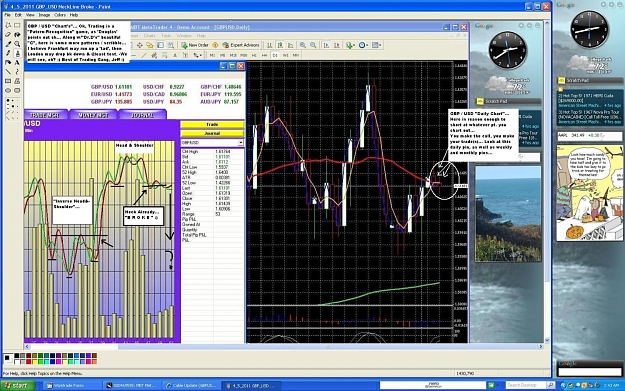Choose the brown color swatch
The image size is (625, 391).
tap(94, 356)
